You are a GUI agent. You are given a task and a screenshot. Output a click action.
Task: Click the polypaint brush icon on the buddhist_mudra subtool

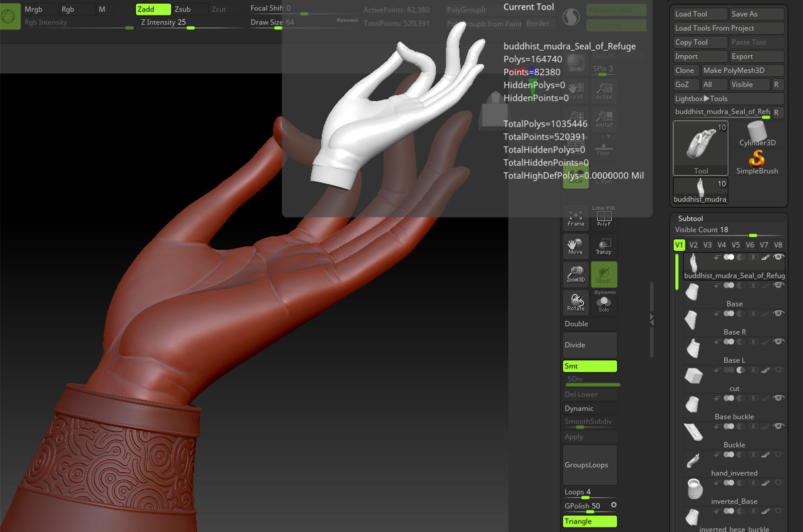tap(766, 257)
